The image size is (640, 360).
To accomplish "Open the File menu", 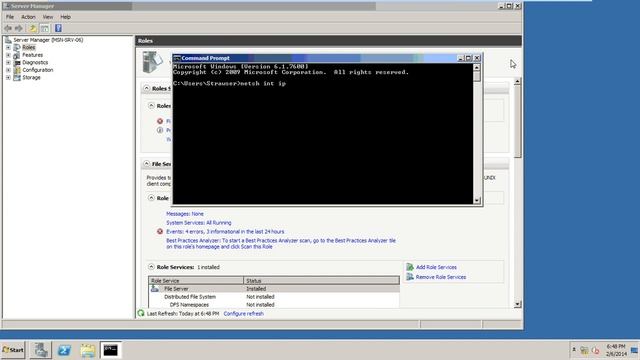I will pyautogui.click(x=10, y=17).
